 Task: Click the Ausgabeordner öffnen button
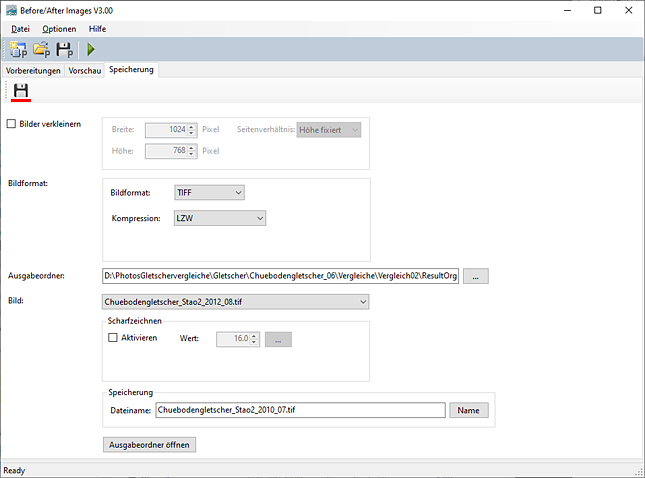(149, 445)
